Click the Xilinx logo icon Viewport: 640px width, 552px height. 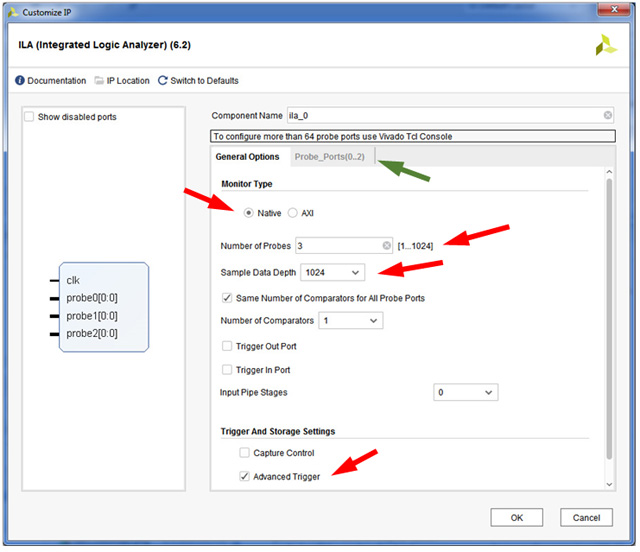[606, 45]
